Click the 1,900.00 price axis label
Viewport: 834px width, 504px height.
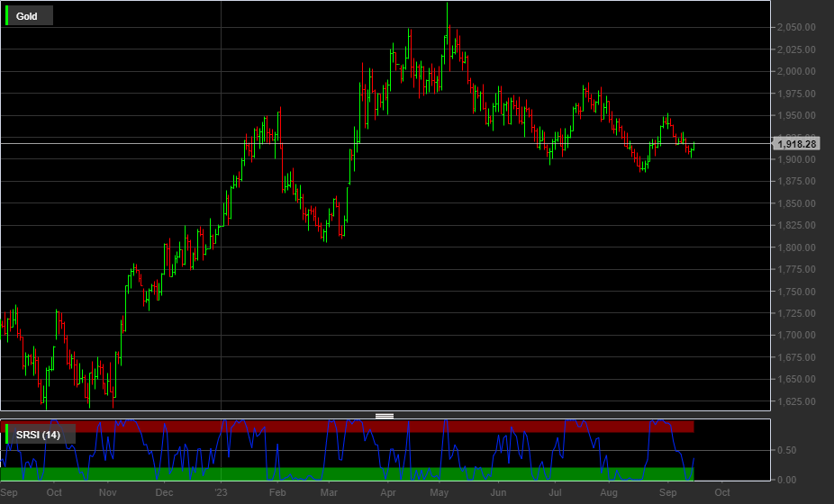(796, 159)
